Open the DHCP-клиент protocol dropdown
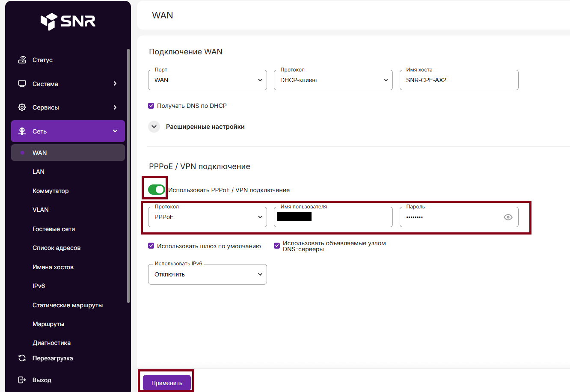Viewport: 570px width, 392px height. click(x=333, y=80)
